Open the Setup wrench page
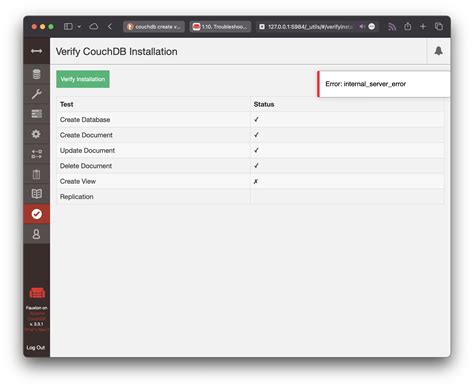 coord(36,94)
